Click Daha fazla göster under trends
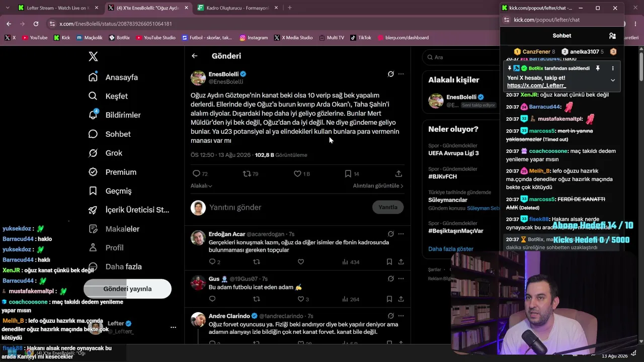The image size is (644, 362). (x=451, y=249)
